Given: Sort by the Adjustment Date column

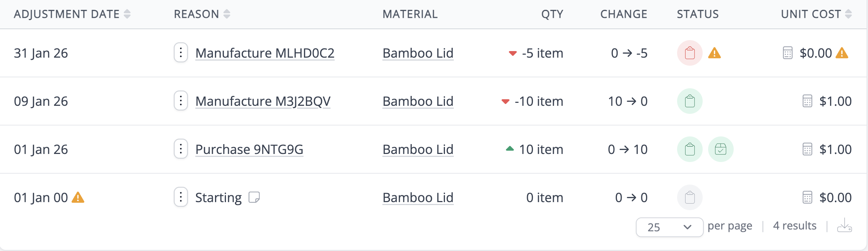Looking at the screenshot, I should (72, 14).
